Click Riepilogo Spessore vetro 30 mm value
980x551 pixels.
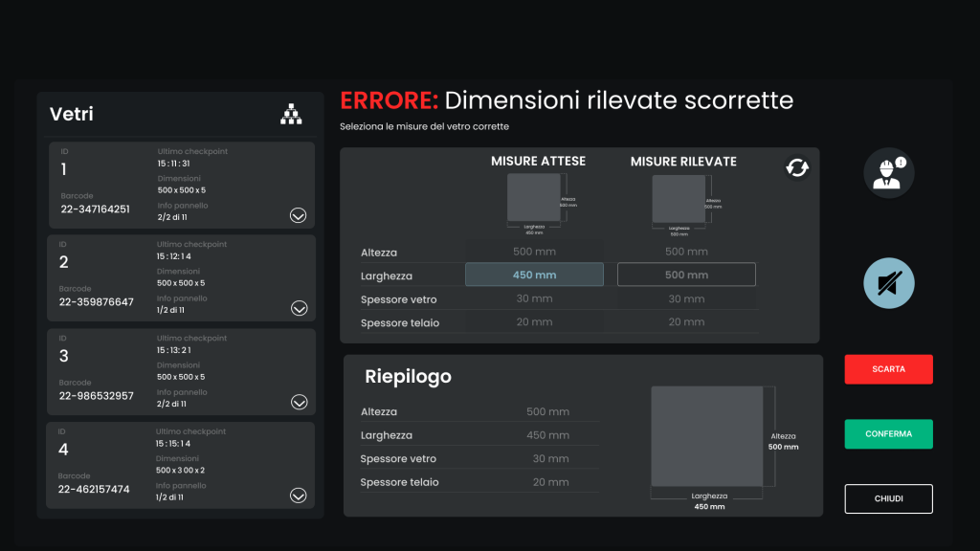coord(550,458)
